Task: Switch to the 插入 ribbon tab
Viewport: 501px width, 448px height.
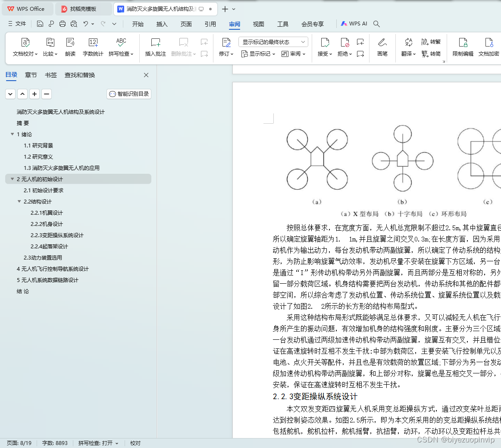Action: pyautogui.click(x=162, y=24)
